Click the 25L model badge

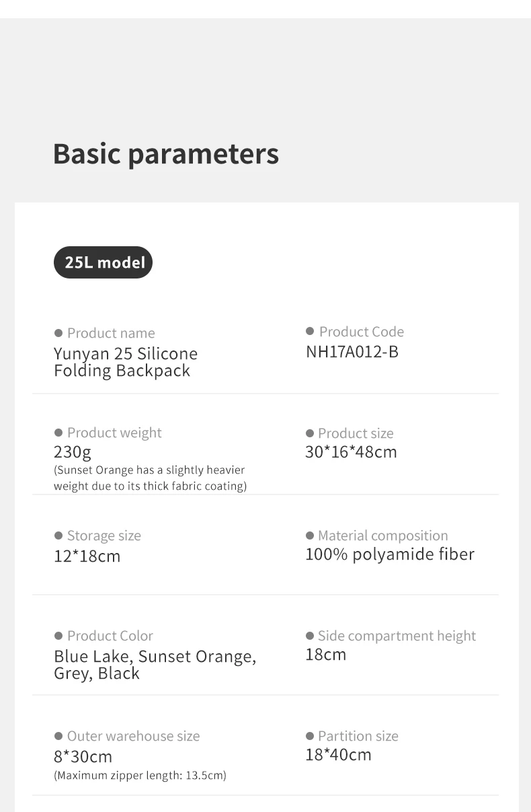(x=103, y=262)
